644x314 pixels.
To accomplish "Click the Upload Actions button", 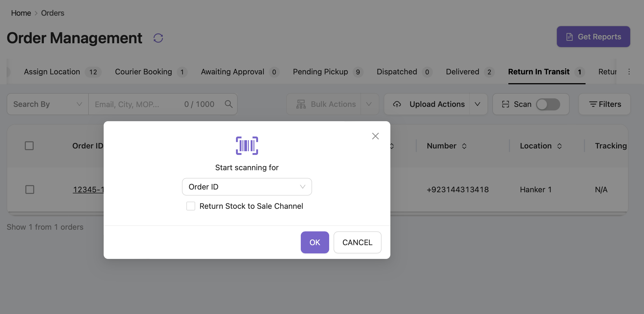I will click(427, 104).
